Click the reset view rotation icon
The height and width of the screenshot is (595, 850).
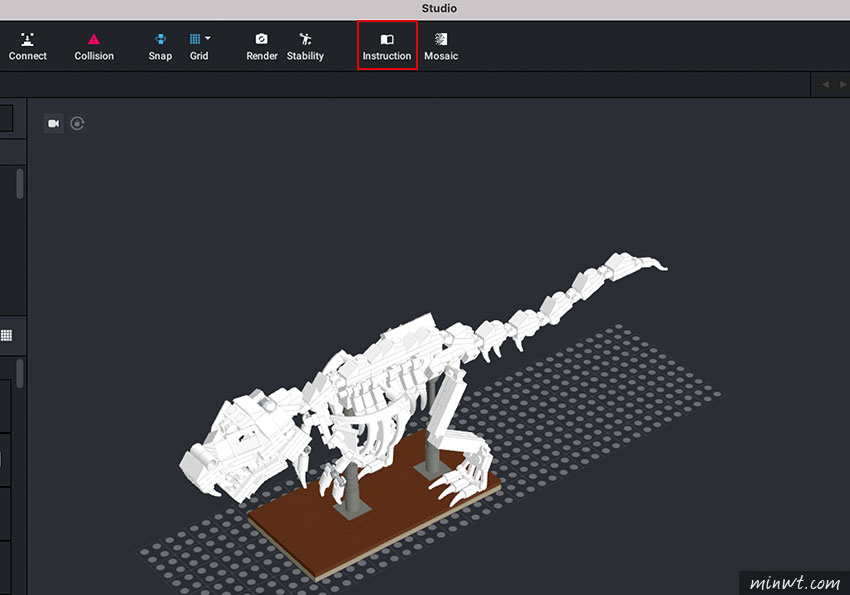tap(77, 124)
